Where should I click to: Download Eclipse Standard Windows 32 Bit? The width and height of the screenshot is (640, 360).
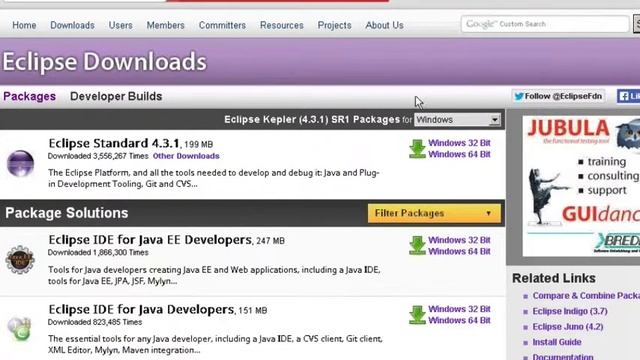point(459,143)
